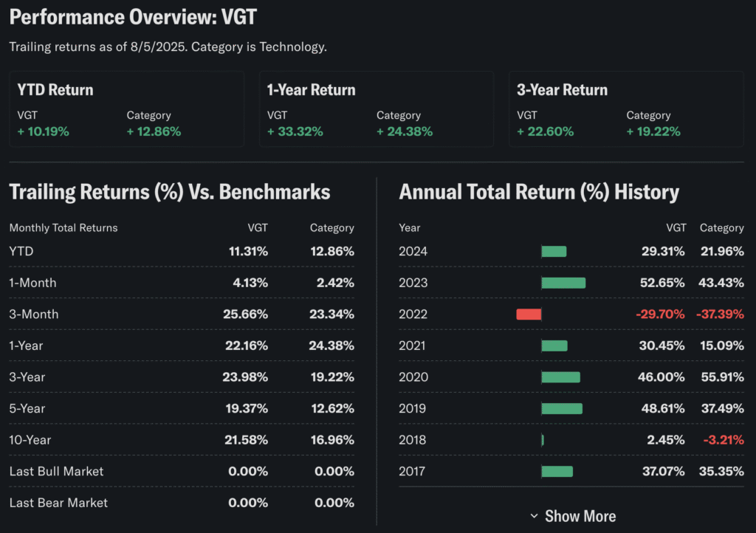
Task: Click the Show More link
Action: (580, 516)
